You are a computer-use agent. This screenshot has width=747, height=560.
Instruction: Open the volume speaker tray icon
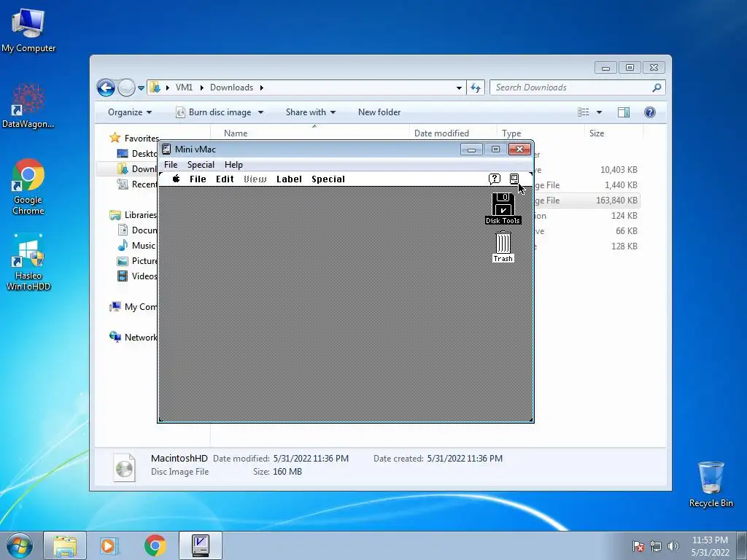[x=673, y=546]
